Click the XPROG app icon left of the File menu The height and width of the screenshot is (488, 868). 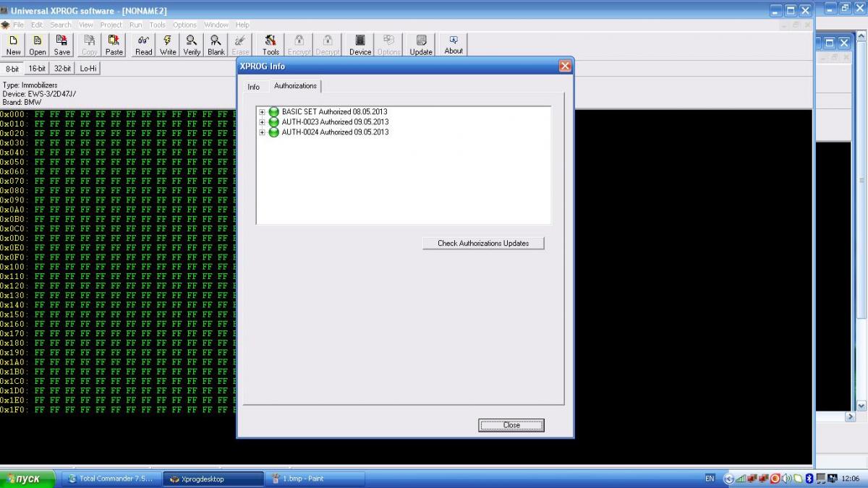tap(6, 25)
